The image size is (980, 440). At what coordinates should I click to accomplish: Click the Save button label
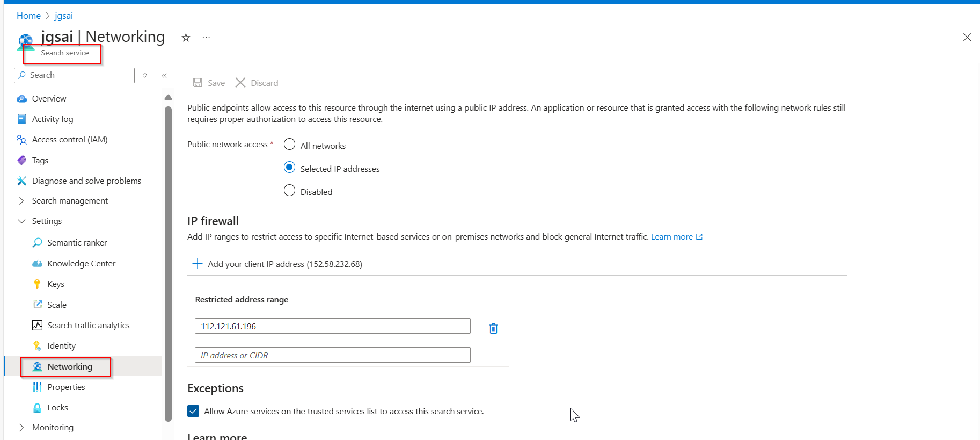click(216, 83)
